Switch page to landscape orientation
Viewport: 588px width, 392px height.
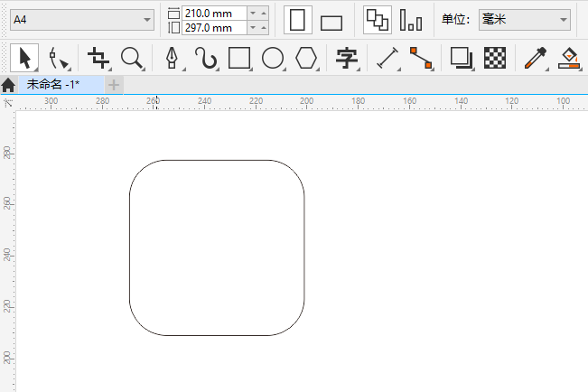coord(331,22)
